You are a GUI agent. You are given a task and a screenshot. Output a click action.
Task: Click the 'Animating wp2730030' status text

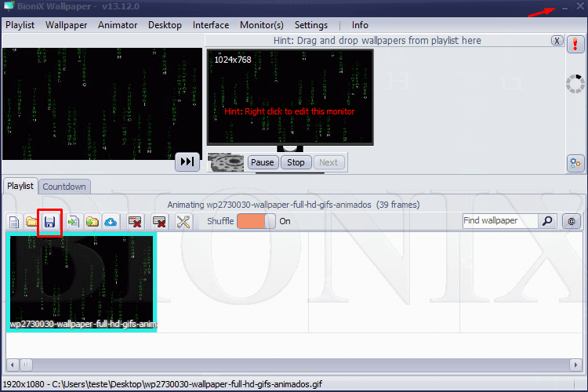coord(294,205)
